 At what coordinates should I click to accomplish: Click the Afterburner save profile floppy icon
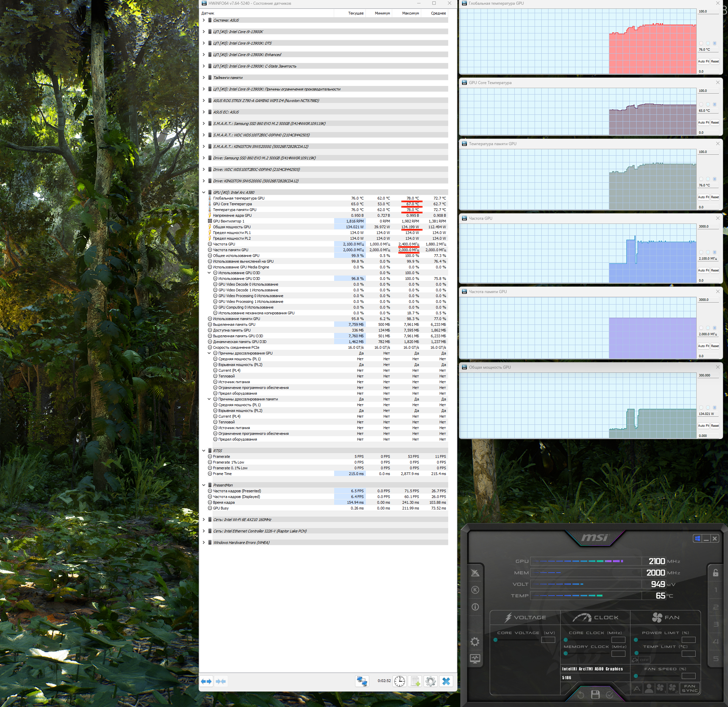[x=595, y=695]
